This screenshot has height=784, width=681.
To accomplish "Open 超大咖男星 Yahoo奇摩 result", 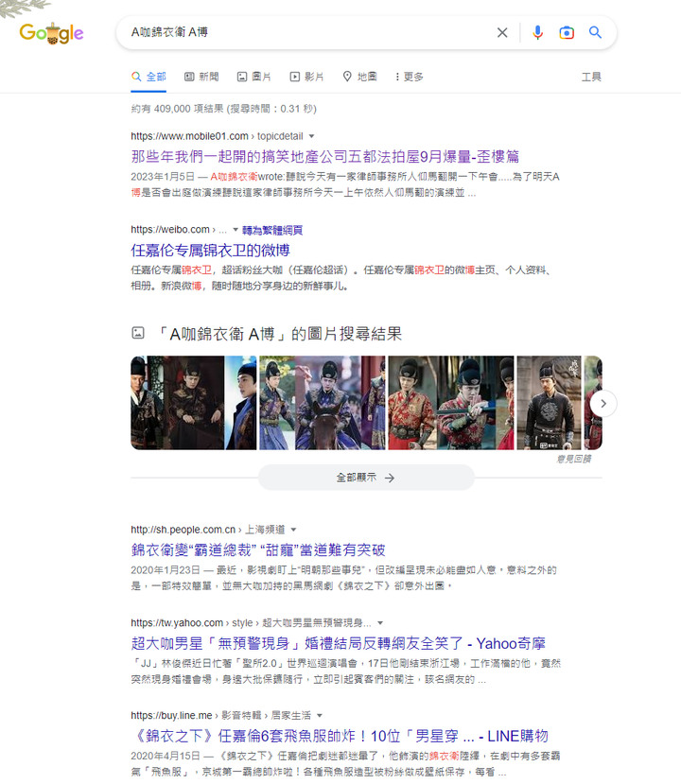I will click(x=338, y=643).
